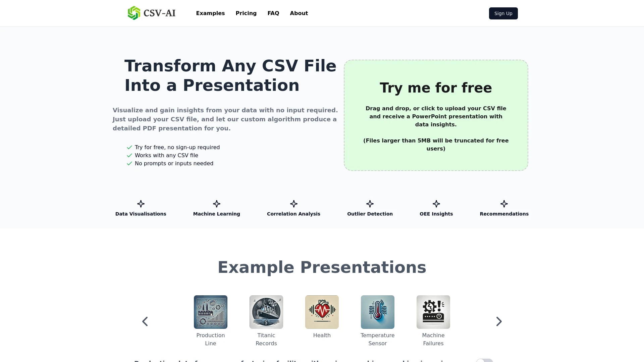Click the CSV-AI logo icon
The width and height of the screenshot is (644, 362).
pyautogui.click(x=133, y=13)
